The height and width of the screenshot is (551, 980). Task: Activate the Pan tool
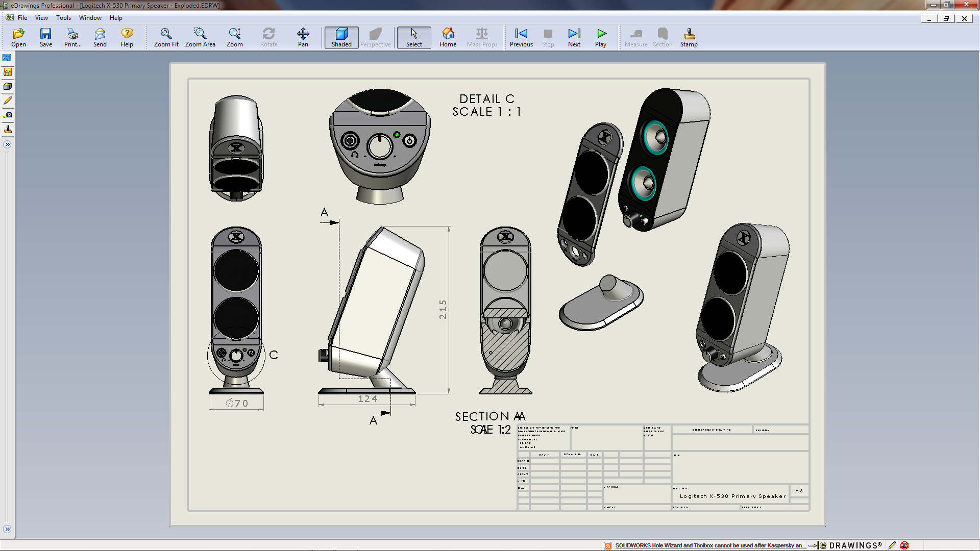click(303, 37)
